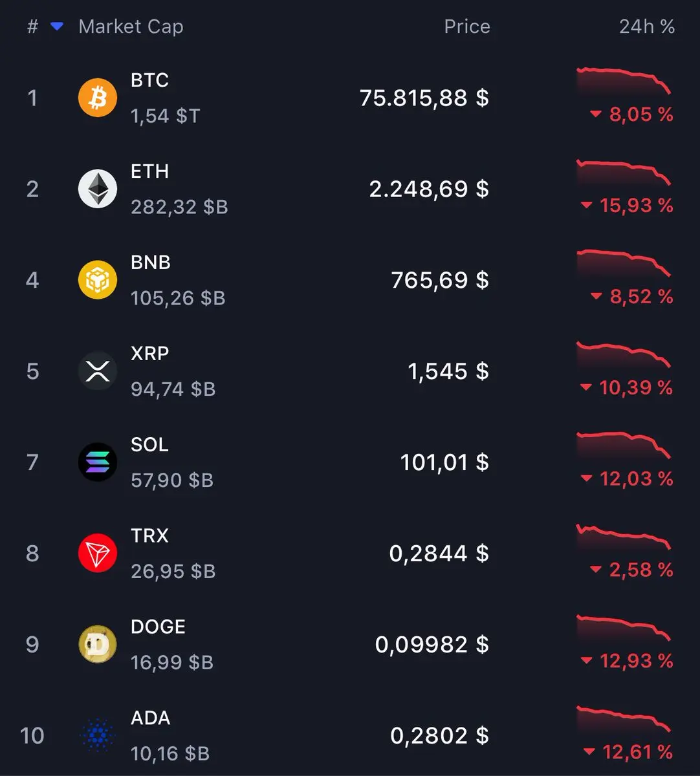Select the Cardano dotted logo

tap(98, 736)
